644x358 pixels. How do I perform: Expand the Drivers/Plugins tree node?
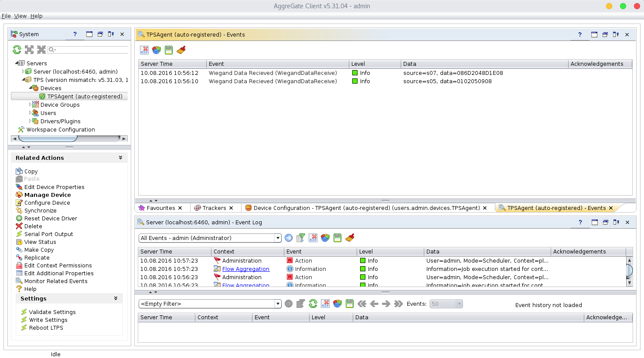coord(30,121)
